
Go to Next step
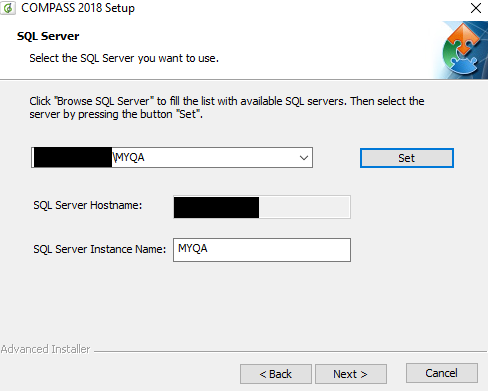pyautogui.click(x=351, y=374)
